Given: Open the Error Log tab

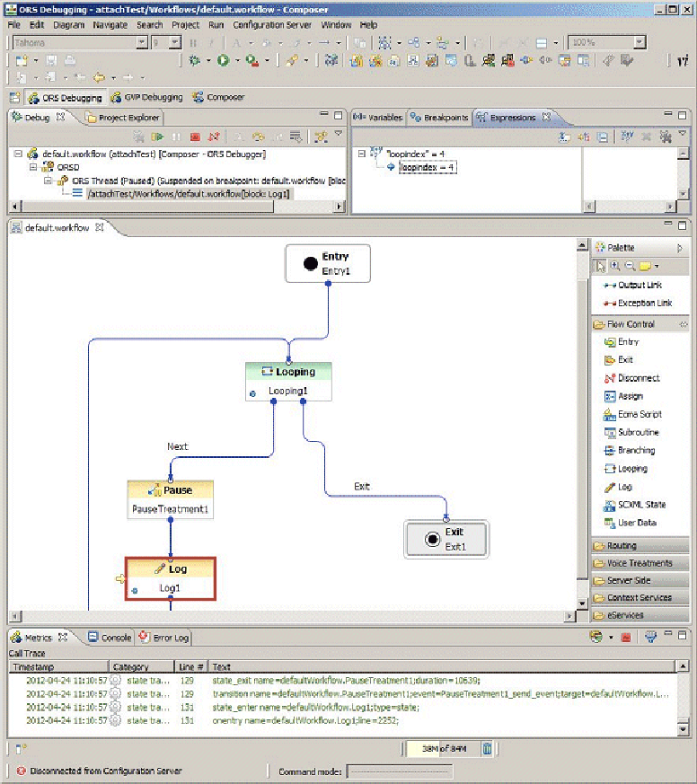Looking at the screenshot, I should (x=169, y=638).
